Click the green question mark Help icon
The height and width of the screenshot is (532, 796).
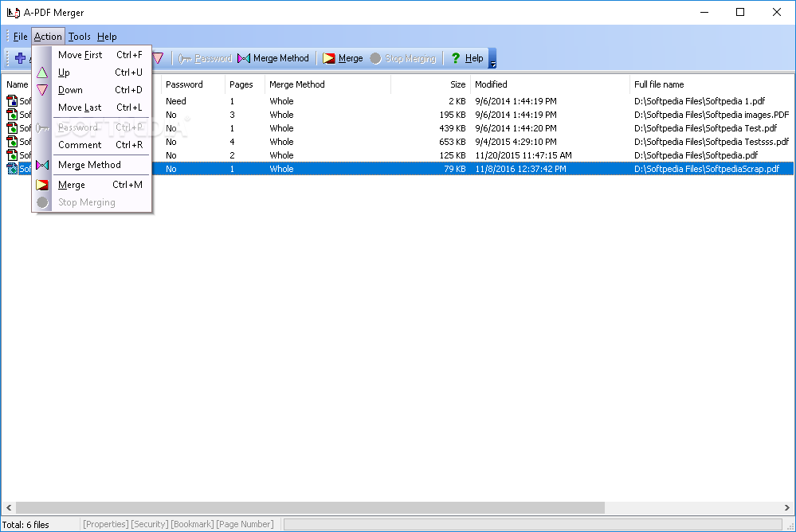point(455,58)
